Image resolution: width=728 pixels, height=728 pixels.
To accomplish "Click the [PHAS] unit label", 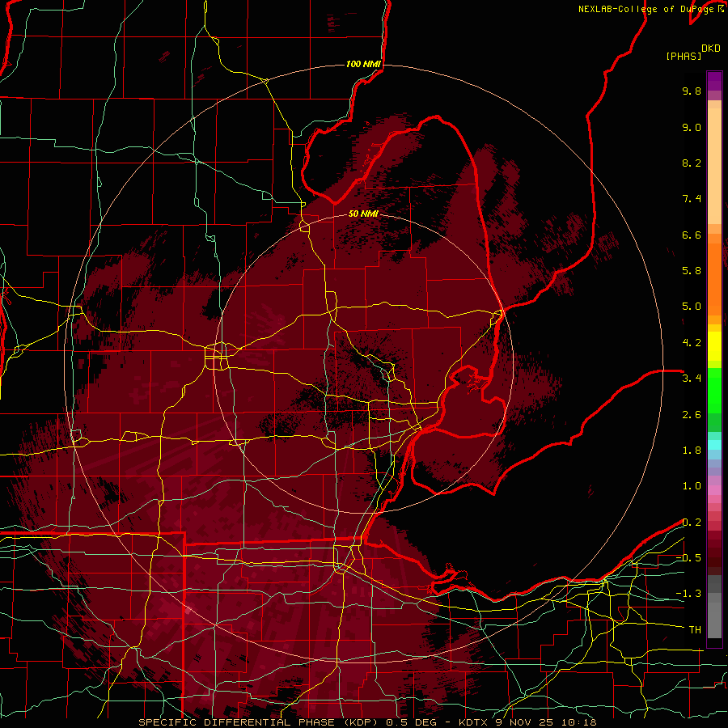I will [684, 56].
